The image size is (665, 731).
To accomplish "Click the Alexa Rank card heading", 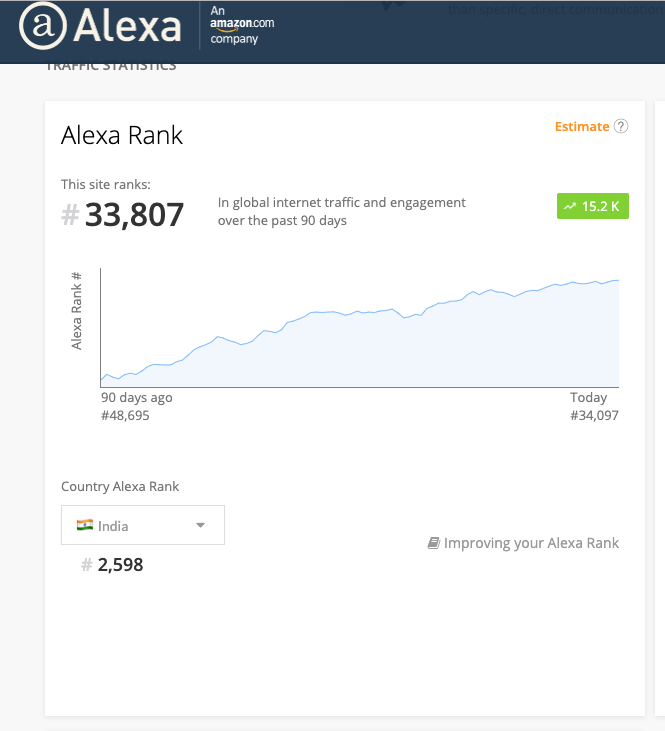I will coord(122,135).
